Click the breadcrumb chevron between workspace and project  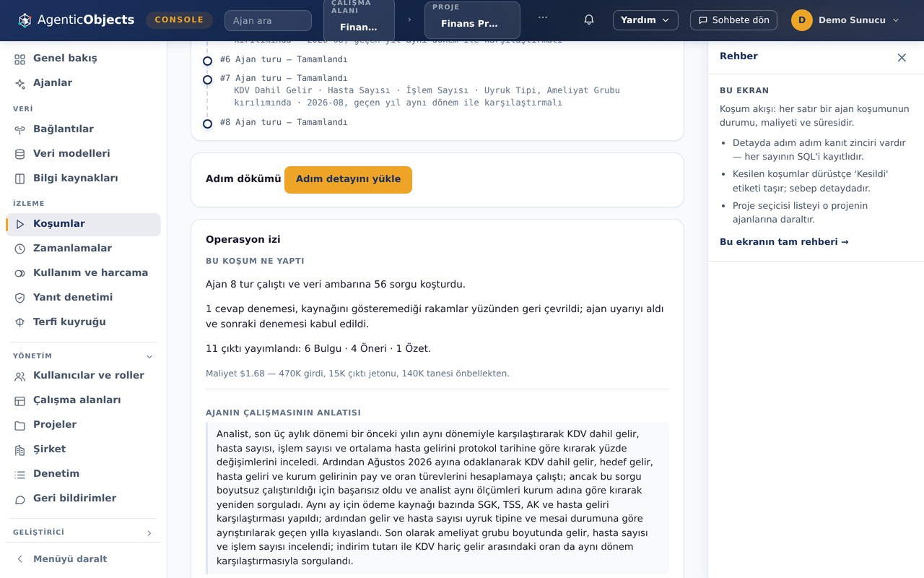click(409, 20)
